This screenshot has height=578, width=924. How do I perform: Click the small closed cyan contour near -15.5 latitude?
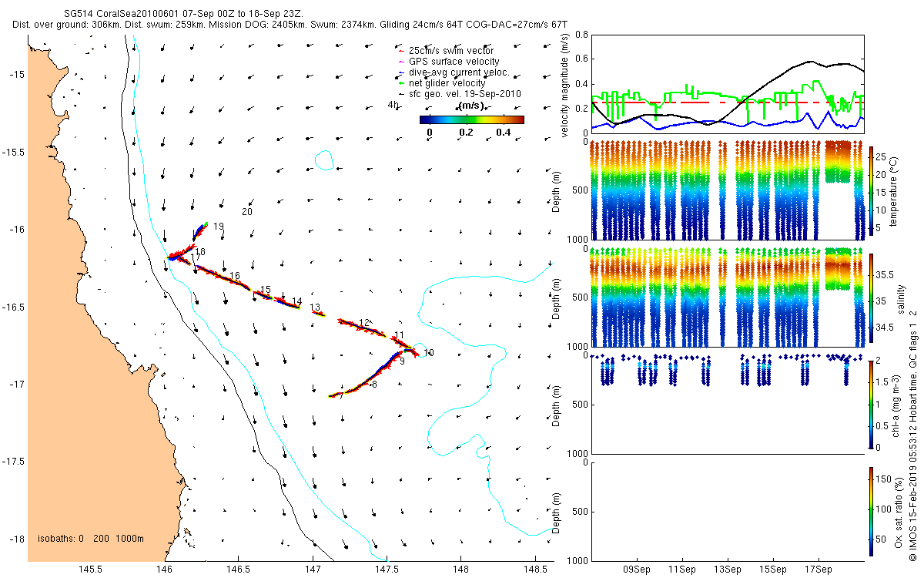tap(325, 160)
